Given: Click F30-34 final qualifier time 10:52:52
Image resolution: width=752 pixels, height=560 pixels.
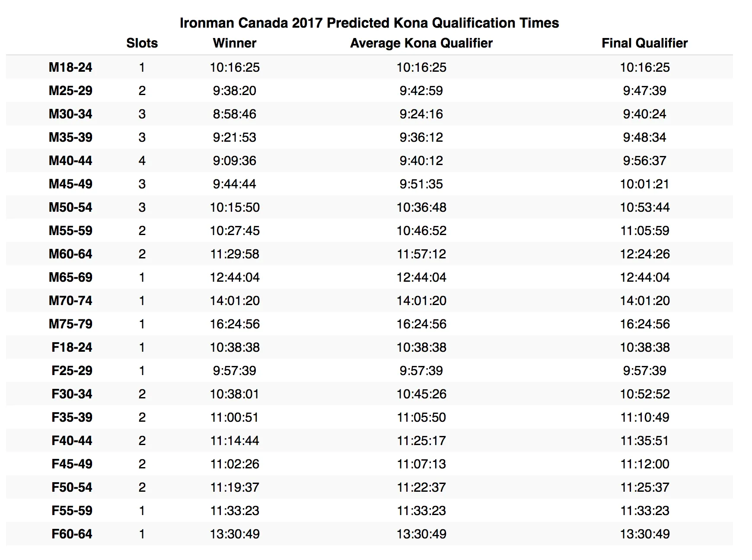Looking at the screenshot, I should tap(644, 394).
